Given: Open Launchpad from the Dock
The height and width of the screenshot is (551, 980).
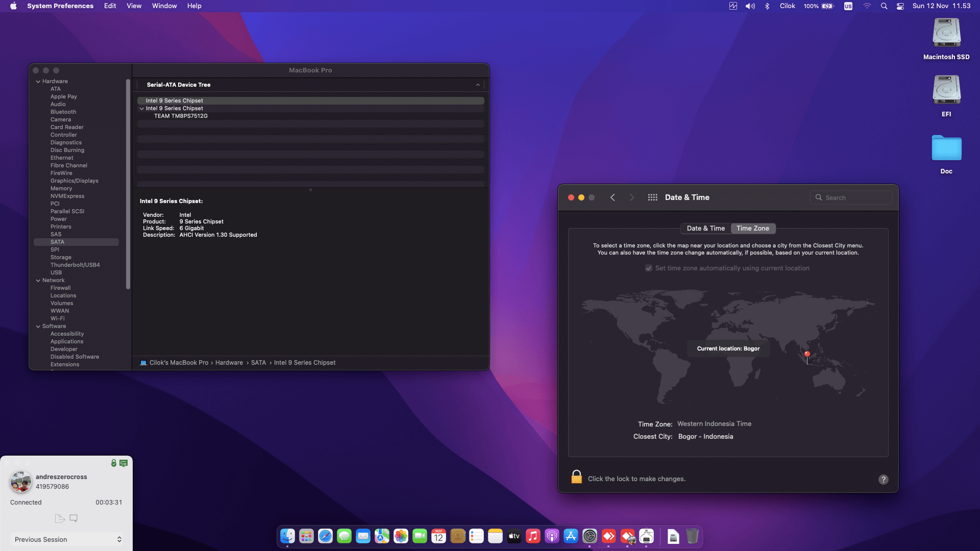Looking at the screenshot, I should point(306,536).
